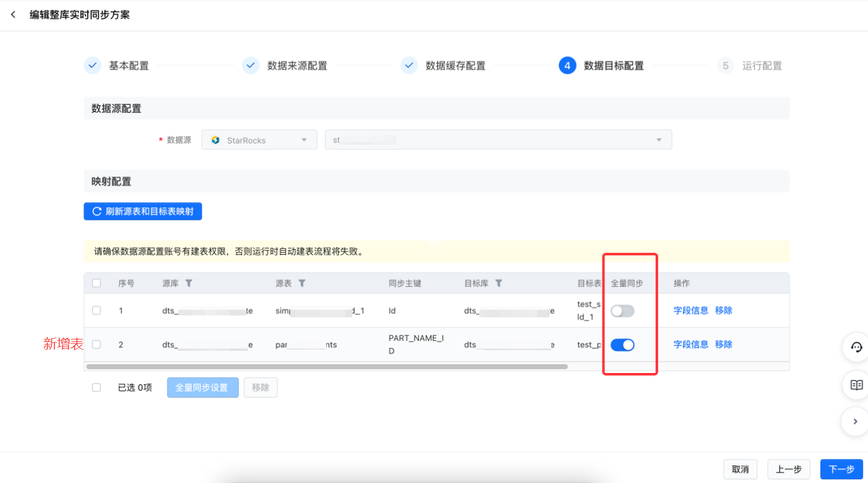Enable 全量同步 toggle for row 1
This screenshot has height=483, width=868.
(622, 310)
